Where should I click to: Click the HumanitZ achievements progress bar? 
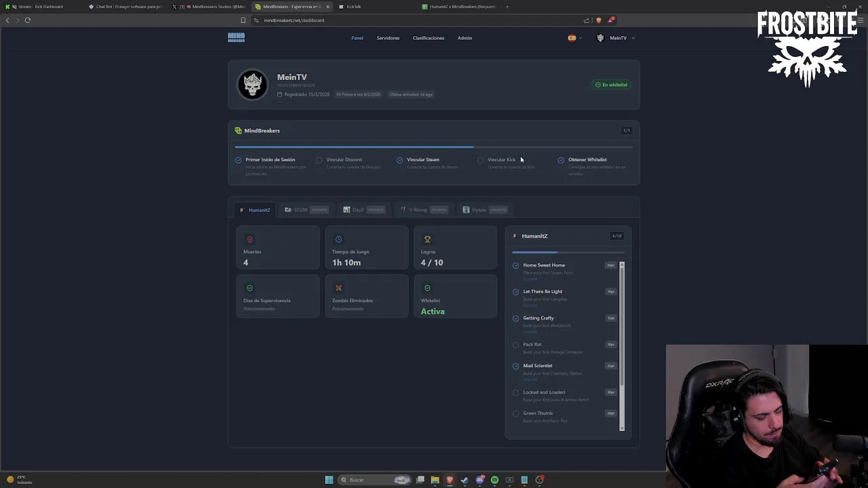pyautogui.click(x=568, y=252)
